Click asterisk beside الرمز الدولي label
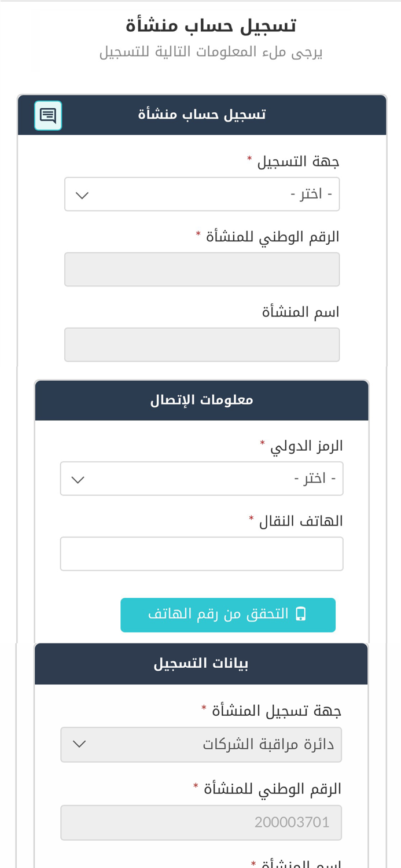 263,443
